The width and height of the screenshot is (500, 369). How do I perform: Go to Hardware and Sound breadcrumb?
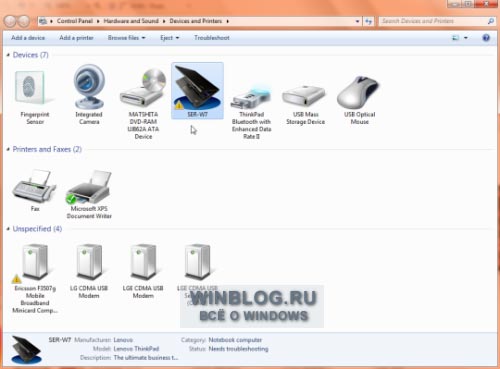[131, 21]
